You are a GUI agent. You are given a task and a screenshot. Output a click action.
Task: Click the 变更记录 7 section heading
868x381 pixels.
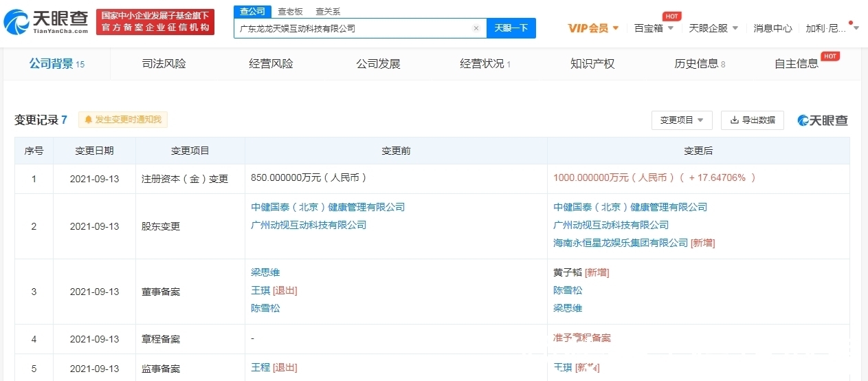[41, 120]
